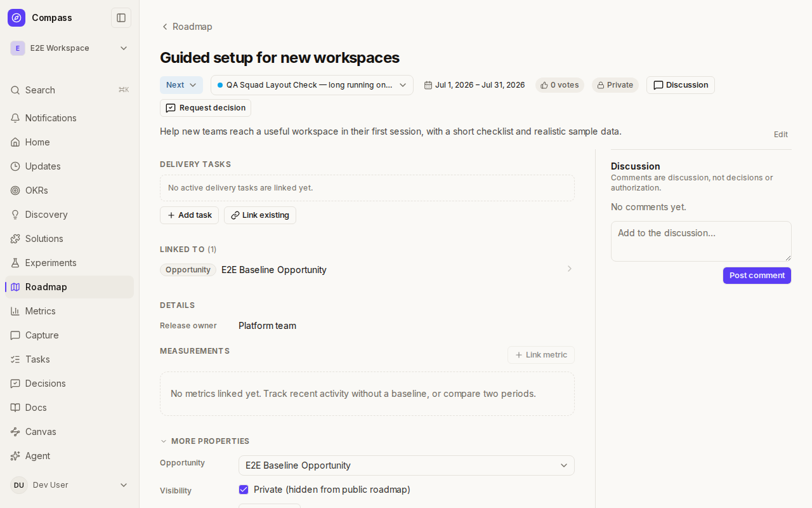Expand the E2E Workspace switcher
This screenshot has width=812, height=508.
coord(69,48)
